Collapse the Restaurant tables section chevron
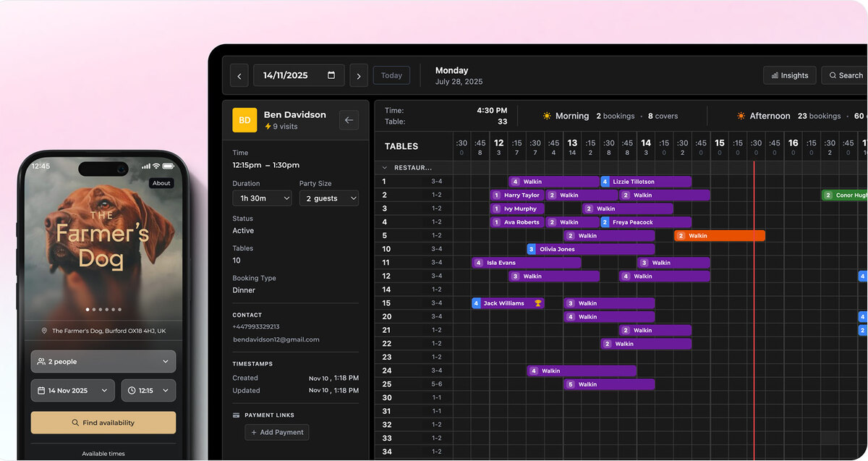 pos(385,168)
